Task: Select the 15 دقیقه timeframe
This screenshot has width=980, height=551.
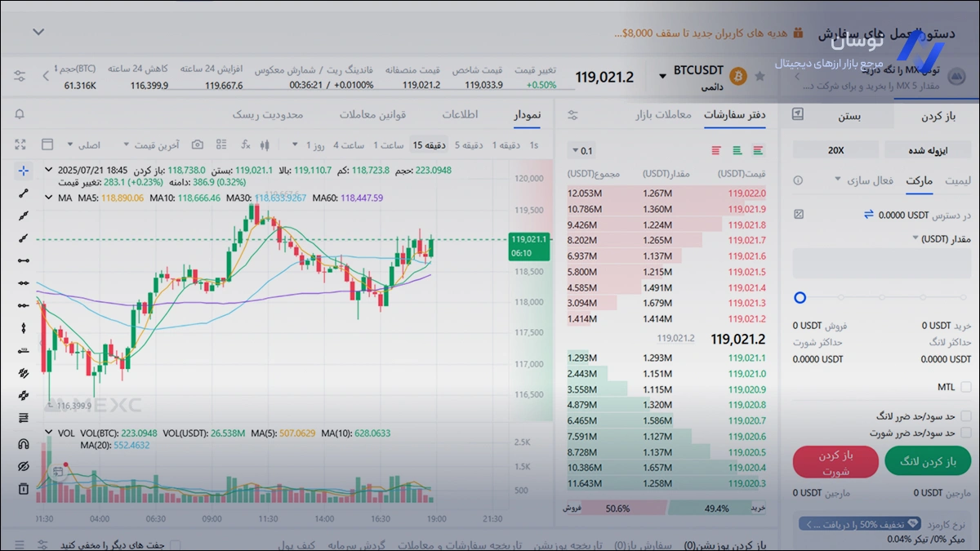Action: point(429,145)
